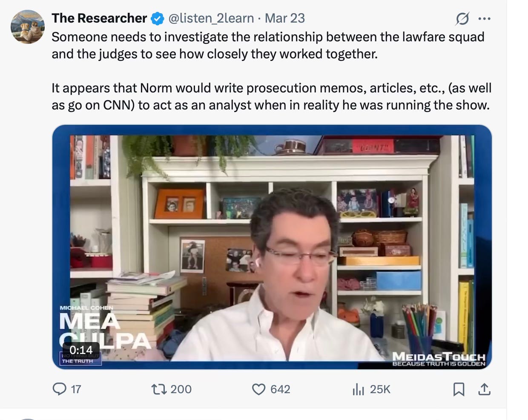The height and width of the screenshot is (420, 528).
Task: Click the 17 replies count
Action: point(76,389)
